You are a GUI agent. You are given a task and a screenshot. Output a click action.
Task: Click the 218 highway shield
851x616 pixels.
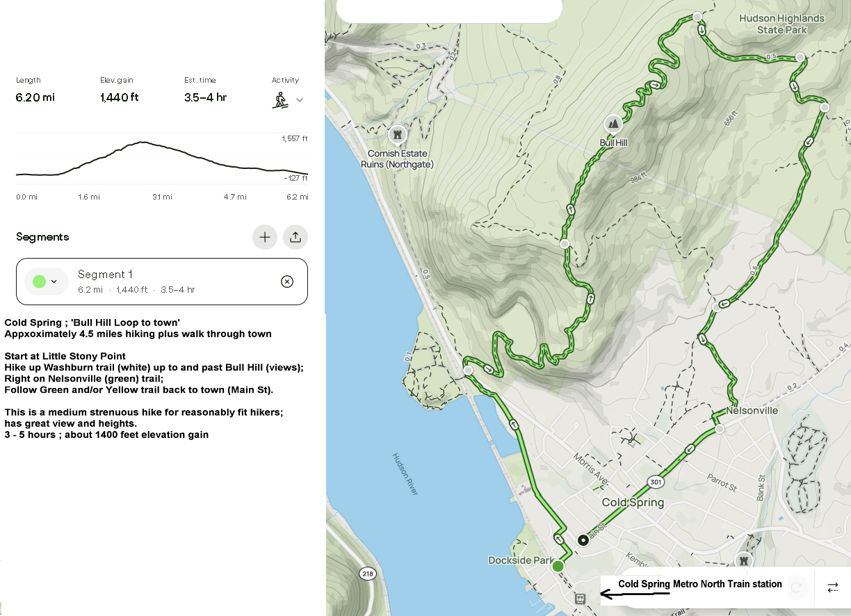(x=368, y=574)
